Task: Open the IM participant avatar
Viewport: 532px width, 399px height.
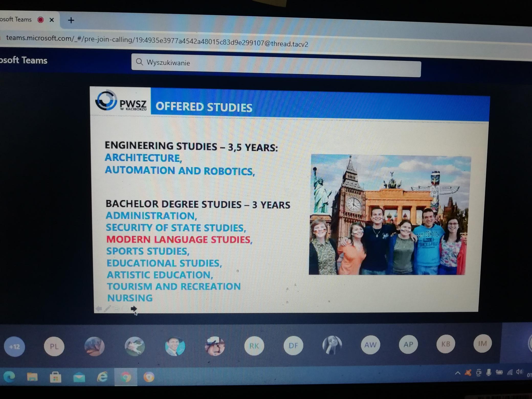Action: point(482,343)
